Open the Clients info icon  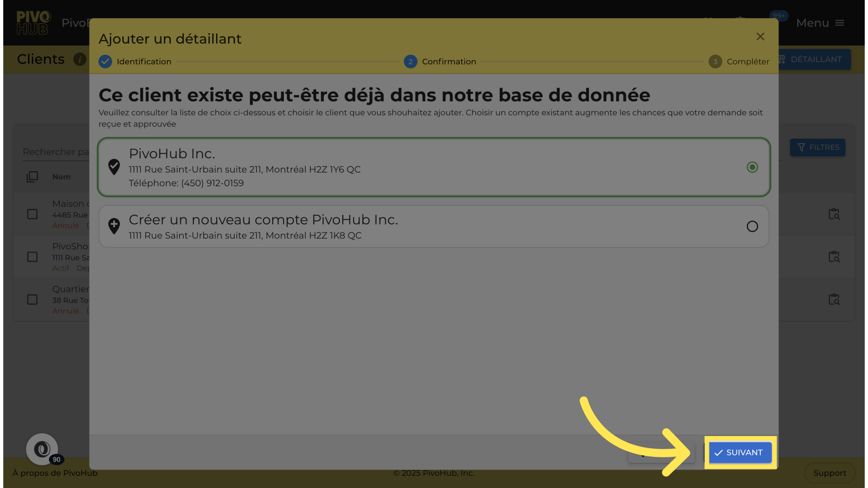tap(80, 59)
